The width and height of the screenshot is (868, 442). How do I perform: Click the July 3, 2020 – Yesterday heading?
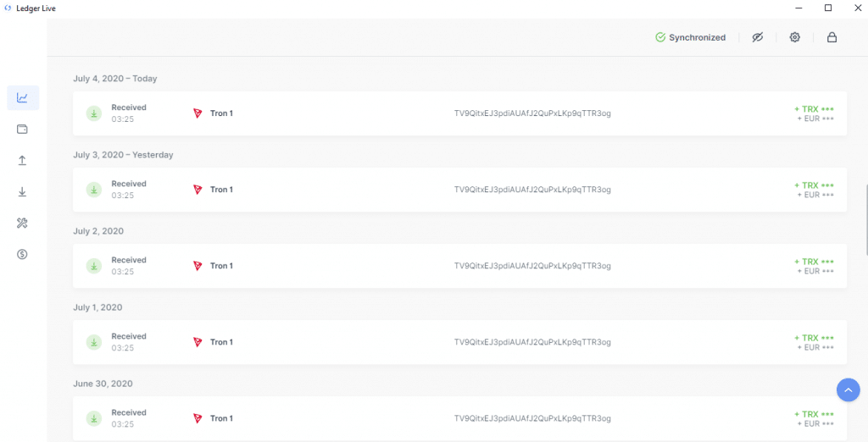(123, 155)
